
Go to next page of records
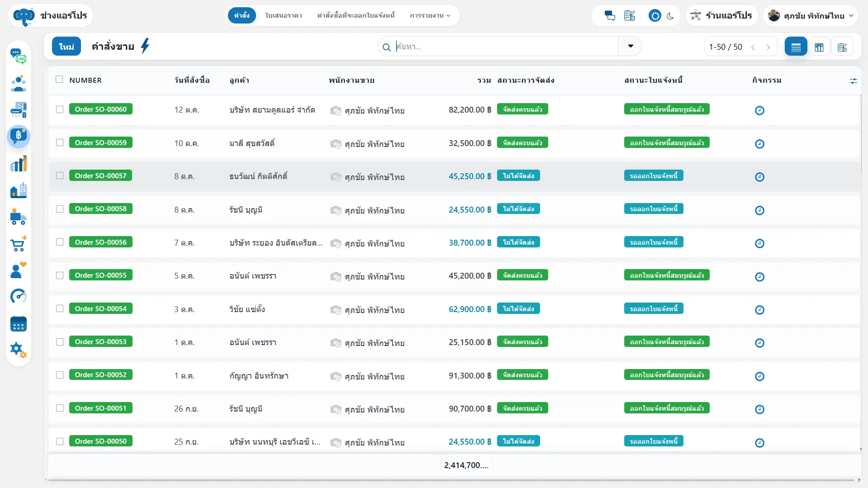[768, 47]
